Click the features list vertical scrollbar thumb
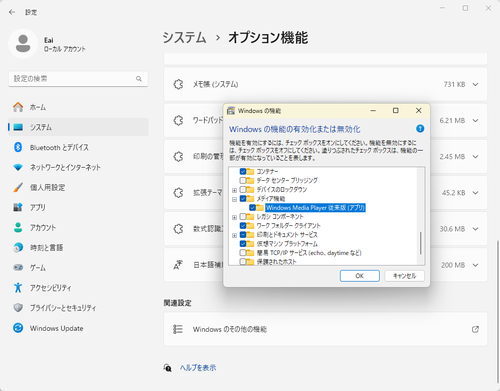This screenshot has width=500, height=391. coord(421,243)
